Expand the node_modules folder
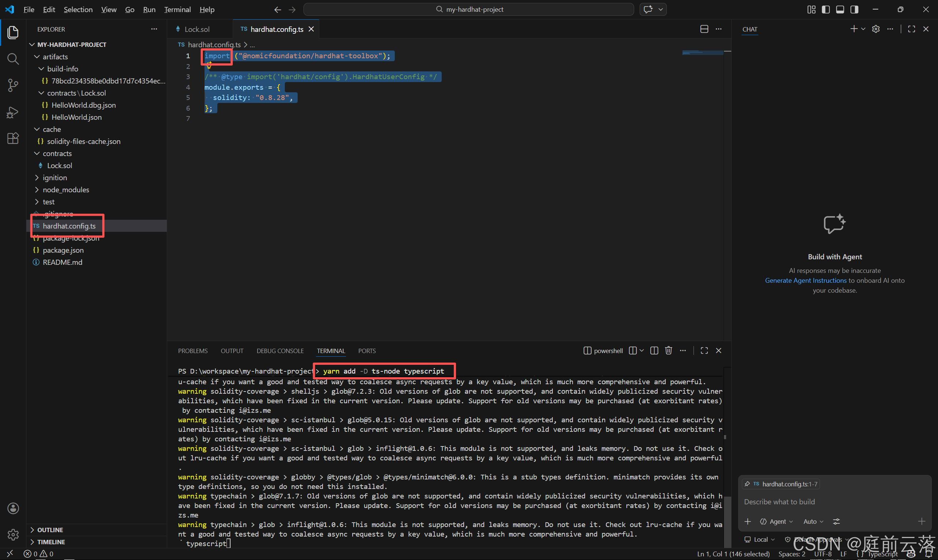Viewport: 938px width, 560px height. 66,189
